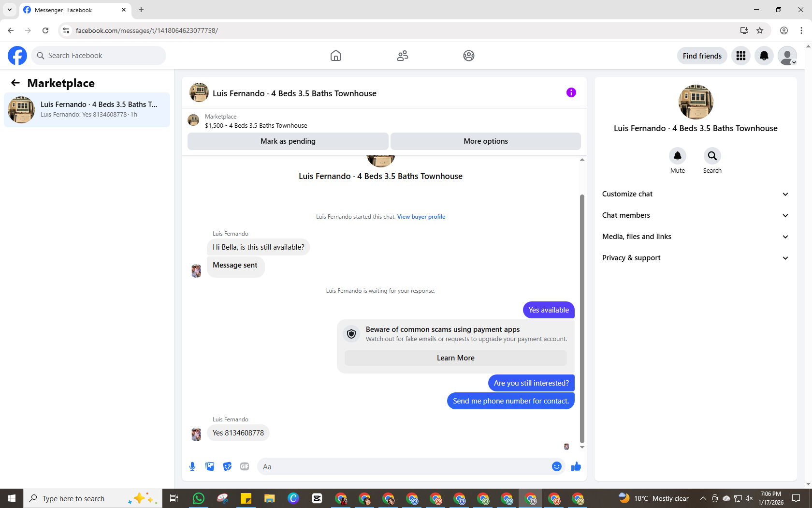Click the address bar URL
This screenshot has width=812, height=508.
[147, 30]
